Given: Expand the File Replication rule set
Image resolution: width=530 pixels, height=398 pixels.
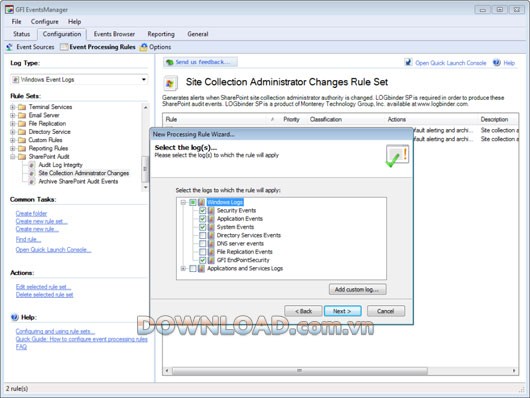Looking at the screenshot, I should pos(13,124).
